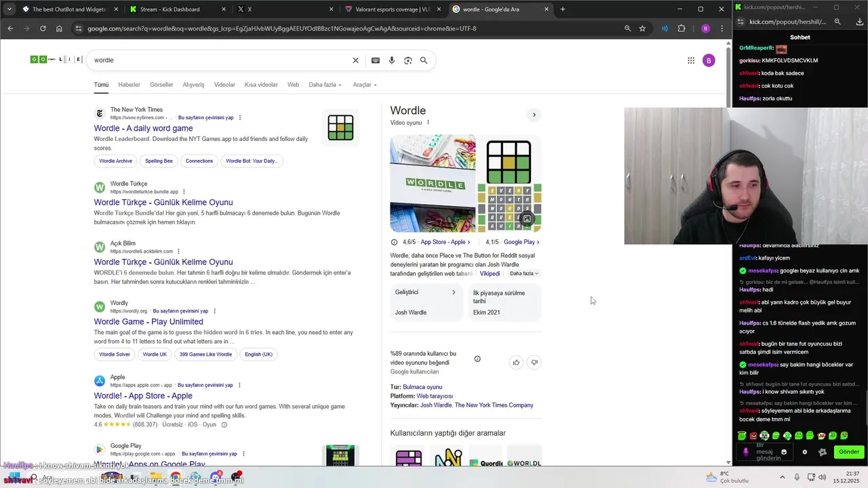This screenshot has height=488, width=868.
Task: Open Bulmaca oyunu genre link
Action: pyautogui.click(x=422, y=387)
